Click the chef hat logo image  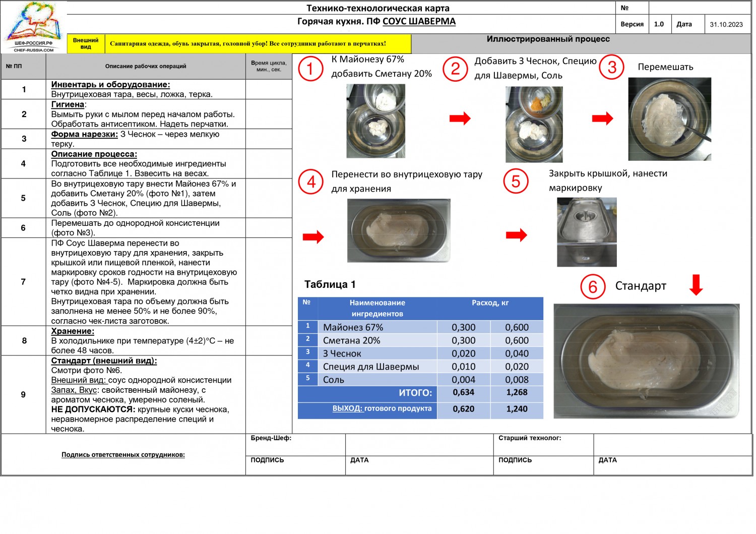[x=34, y=26]
